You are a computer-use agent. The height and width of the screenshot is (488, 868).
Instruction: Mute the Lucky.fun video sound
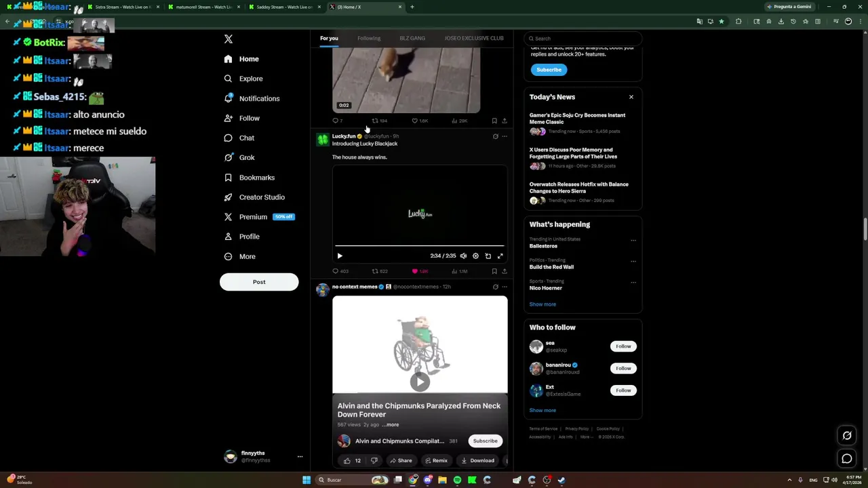coord(463,256)
